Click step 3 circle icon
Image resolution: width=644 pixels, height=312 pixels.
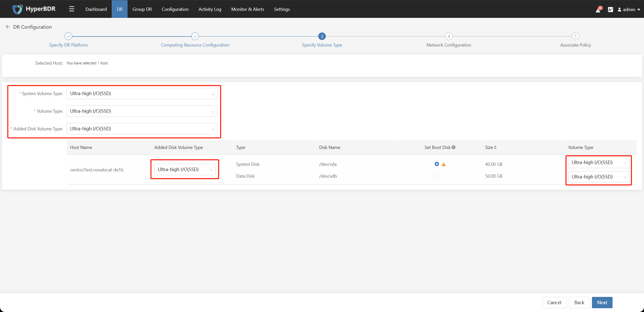tap(322, 36)
